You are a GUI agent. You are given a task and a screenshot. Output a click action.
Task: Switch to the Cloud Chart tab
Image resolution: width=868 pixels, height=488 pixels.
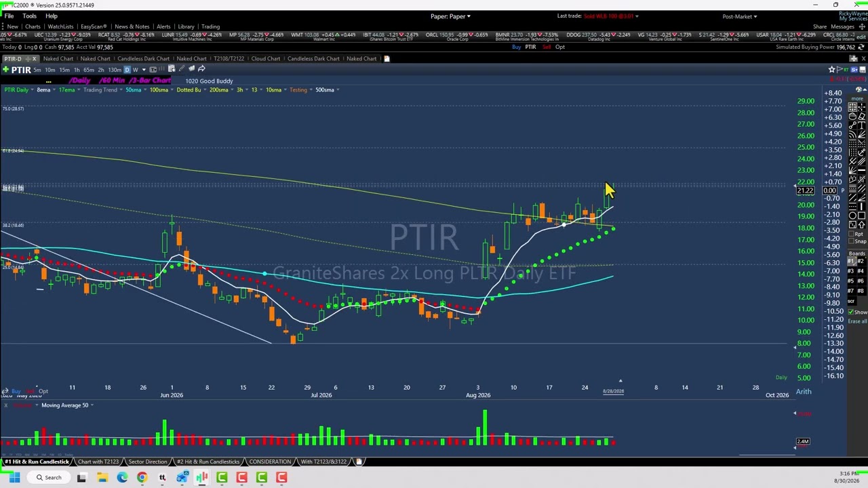tap(266, 58)
